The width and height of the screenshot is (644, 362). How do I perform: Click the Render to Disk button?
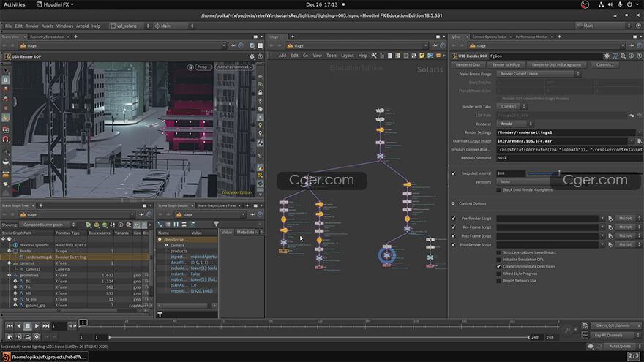coord(468,65)
